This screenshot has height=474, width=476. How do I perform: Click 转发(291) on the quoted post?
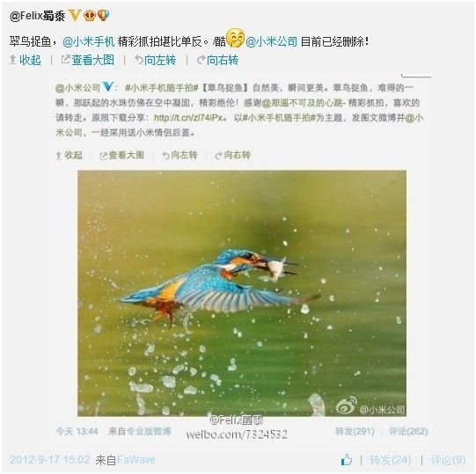(x=355, y=431)
